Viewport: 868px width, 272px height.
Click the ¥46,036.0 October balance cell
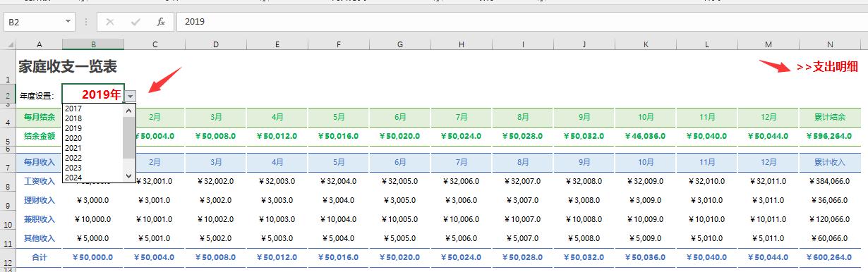click(x=646, y=137)
